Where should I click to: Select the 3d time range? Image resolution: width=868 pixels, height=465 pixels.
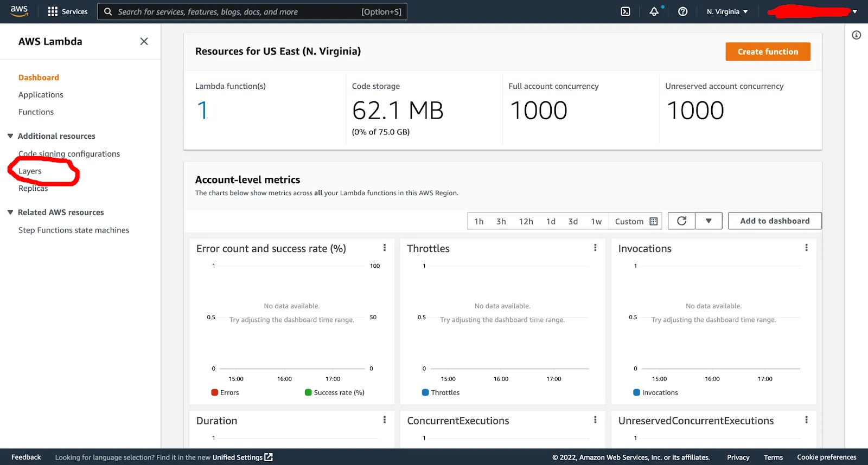(x=573, y=221)
